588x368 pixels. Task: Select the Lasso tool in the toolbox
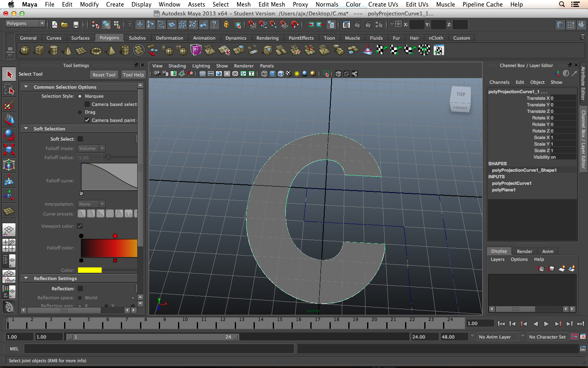point(9,90)
